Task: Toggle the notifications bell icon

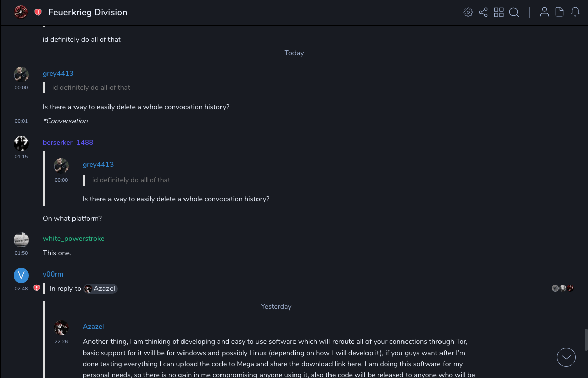Action: tap(575, 12)
